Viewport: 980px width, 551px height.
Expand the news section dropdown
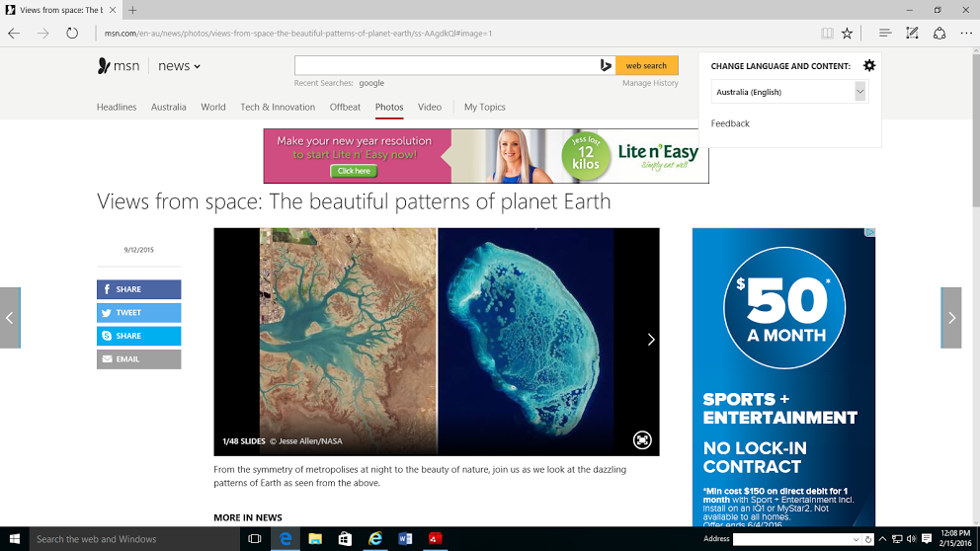pyautogui.click(x=179, y=66)
